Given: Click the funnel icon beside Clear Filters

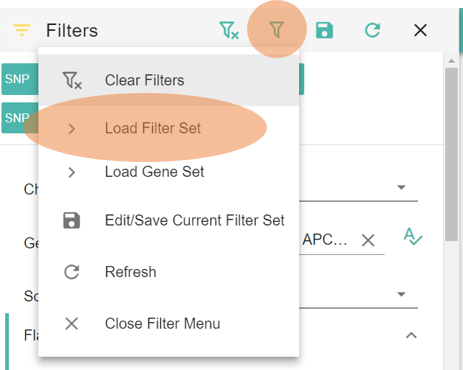Looking at the screenshot, I should tap(72, 80).
